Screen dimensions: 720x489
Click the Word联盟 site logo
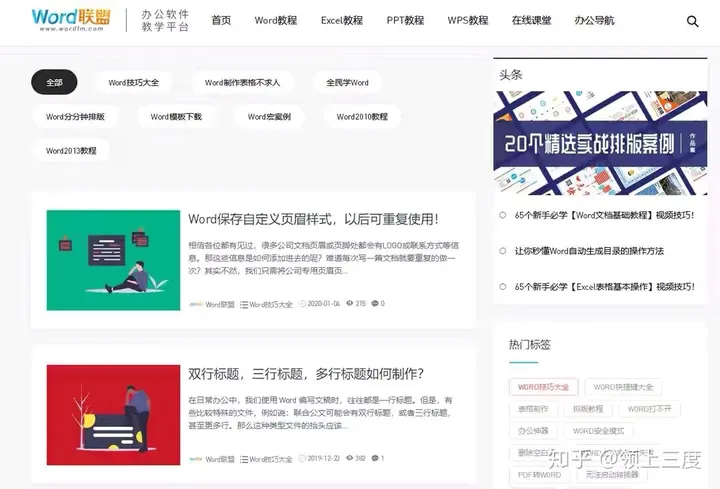pyautogui.click(x=71, y=20)
